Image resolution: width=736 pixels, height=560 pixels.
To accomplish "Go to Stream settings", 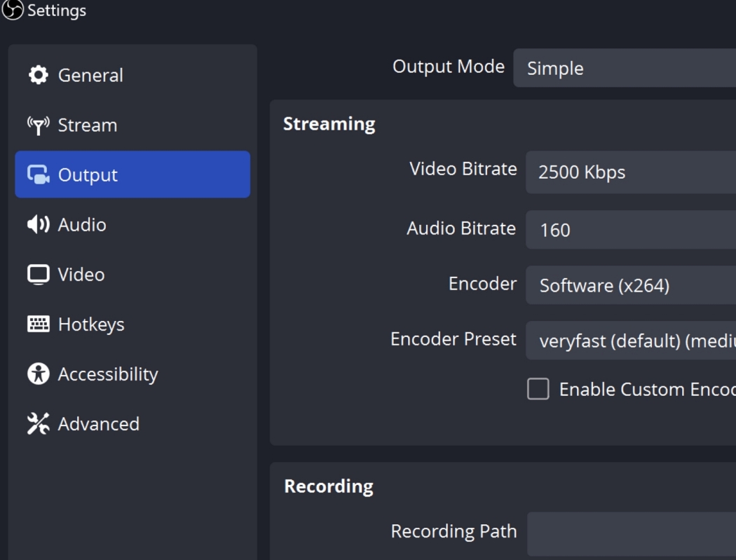I will coord(132,125).
